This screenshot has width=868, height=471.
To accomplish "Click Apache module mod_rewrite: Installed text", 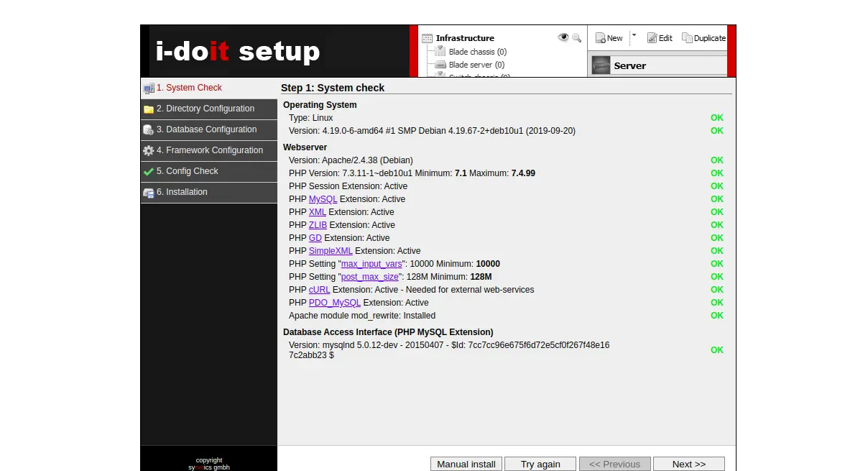I will coord(362,316).
